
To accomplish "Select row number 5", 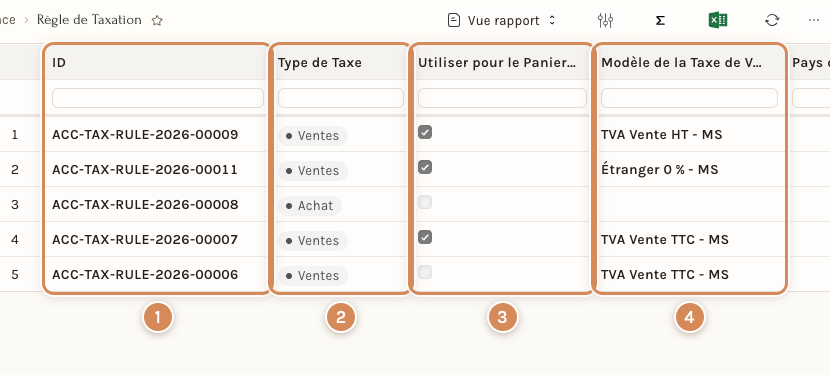I will 15,274.
